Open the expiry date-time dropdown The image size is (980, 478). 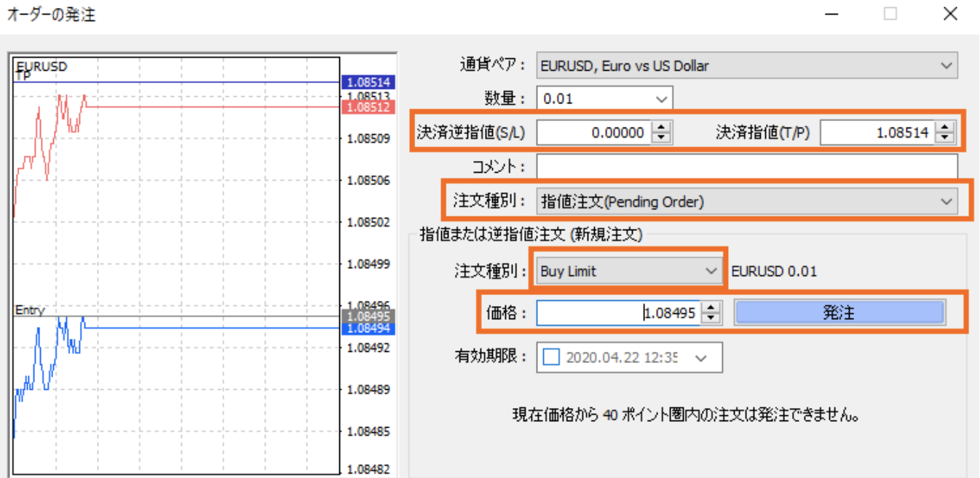[x=701, y=357]
